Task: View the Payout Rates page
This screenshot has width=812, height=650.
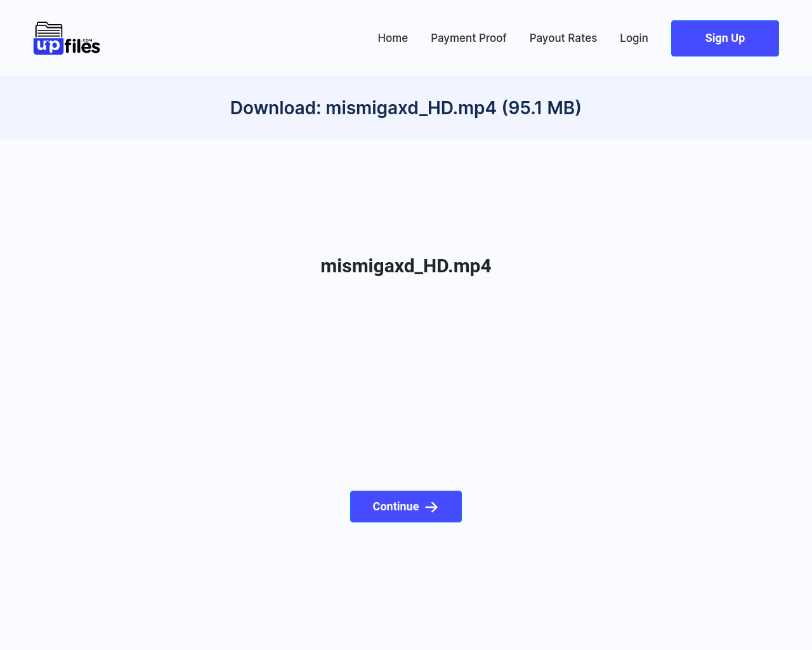Action: (563, 38)
